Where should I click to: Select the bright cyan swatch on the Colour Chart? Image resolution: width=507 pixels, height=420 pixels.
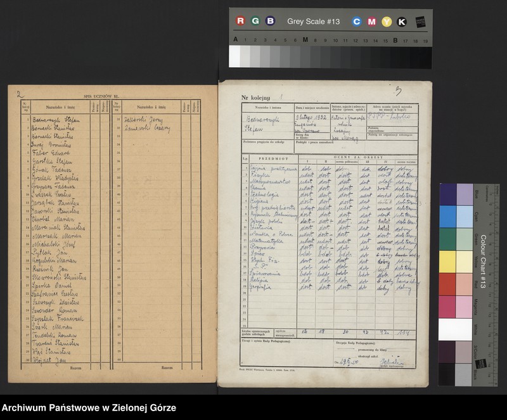point(448,217)
